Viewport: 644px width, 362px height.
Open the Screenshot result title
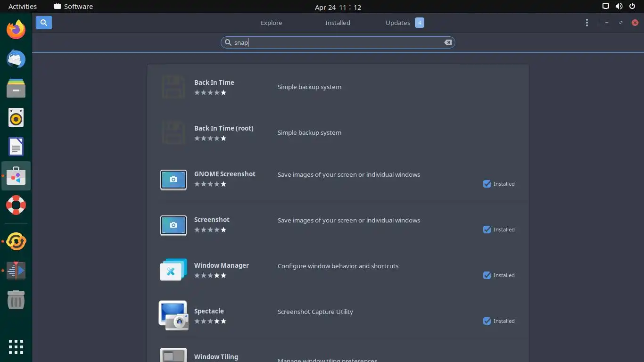(212, 220)
